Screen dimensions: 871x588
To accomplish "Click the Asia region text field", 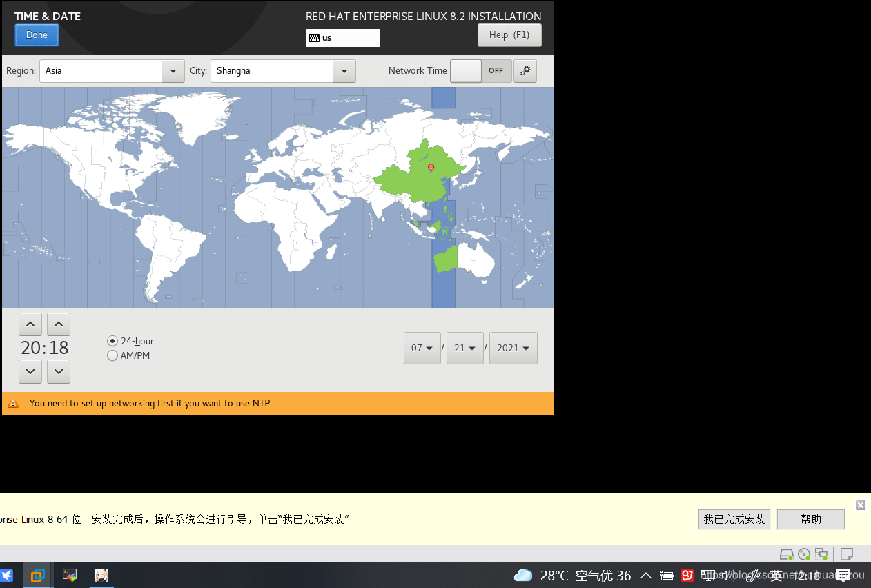I will (x=101, y=71).
